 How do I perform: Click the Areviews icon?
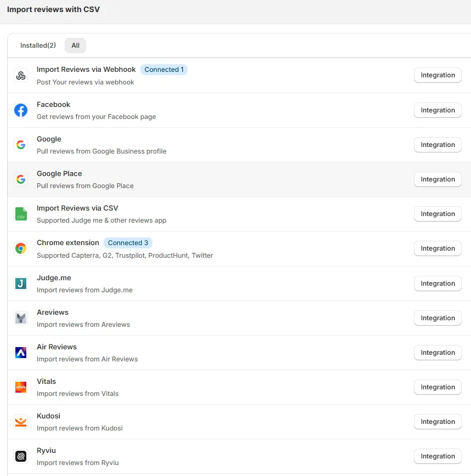[21, 318]
